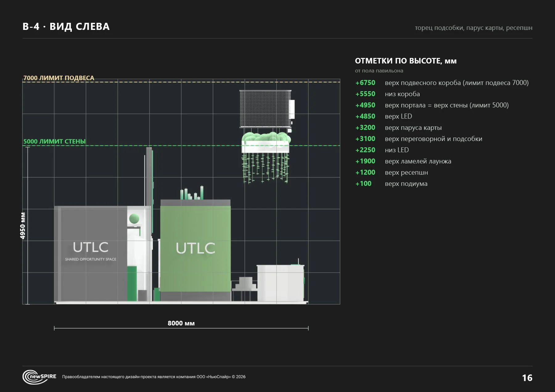Select "верх подвесного короба (лимит подвеса 7000)"
Screen dimensions: 555x392
coord(457,83)
